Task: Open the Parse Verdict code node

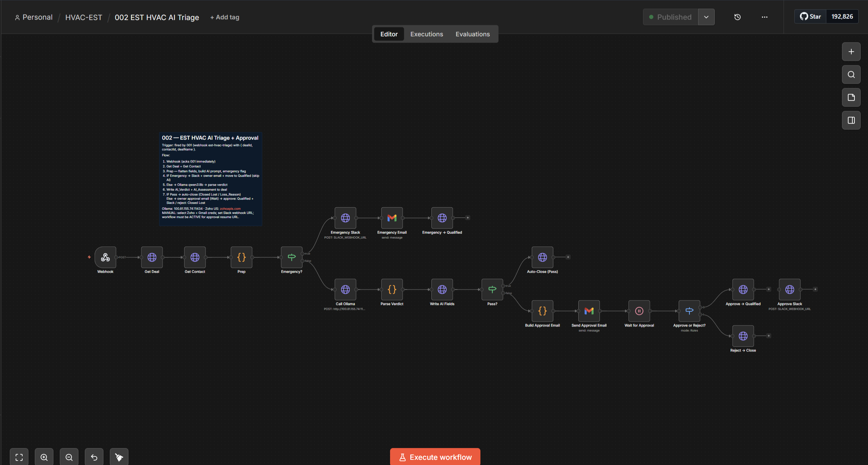Action: [x=392, y=290]
